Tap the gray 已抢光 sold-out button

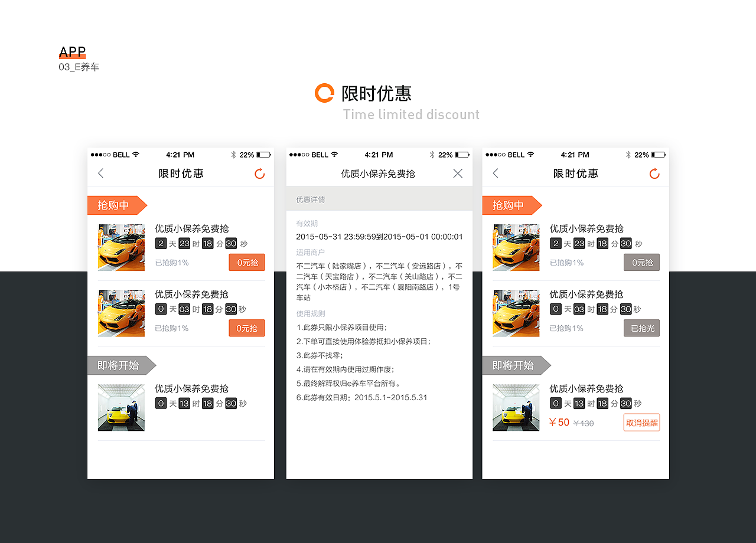(641, 328)
